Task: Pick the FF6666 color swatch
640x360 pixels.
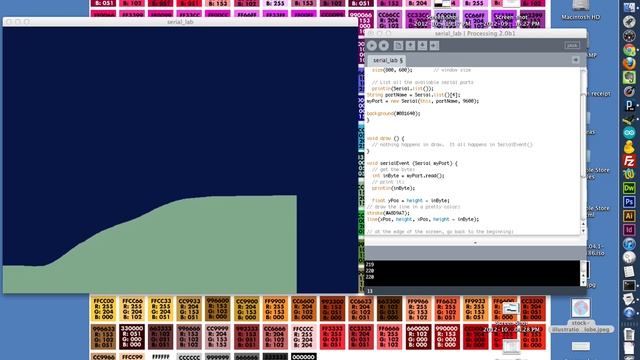Action: tap(389, 337)
